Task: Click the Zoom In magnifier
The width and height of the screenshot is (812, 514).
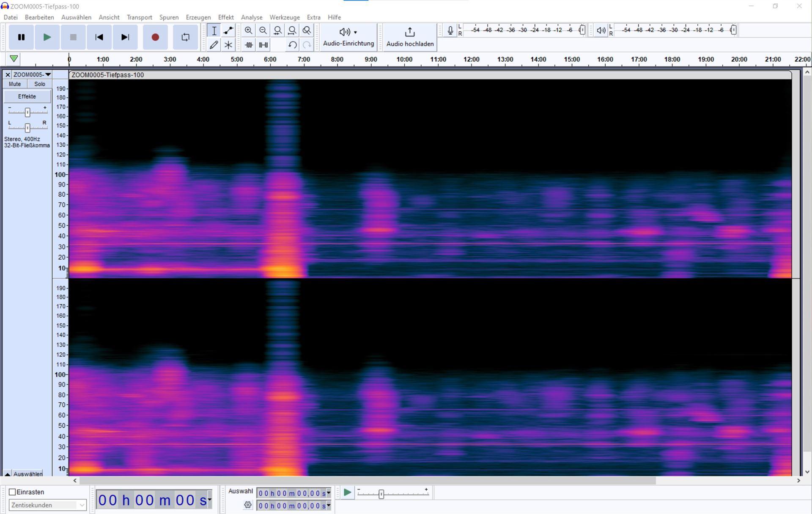Action: [249, 30]
